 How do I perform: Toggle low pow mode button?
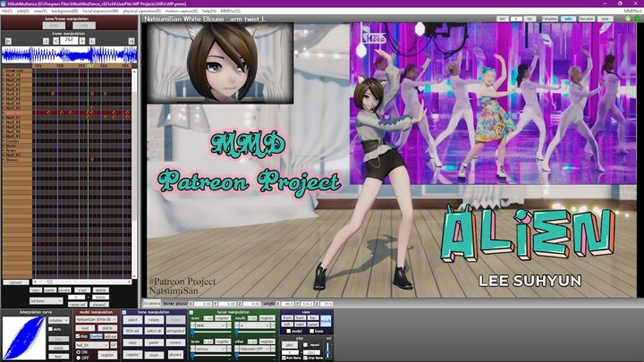[x=587, y=19]
